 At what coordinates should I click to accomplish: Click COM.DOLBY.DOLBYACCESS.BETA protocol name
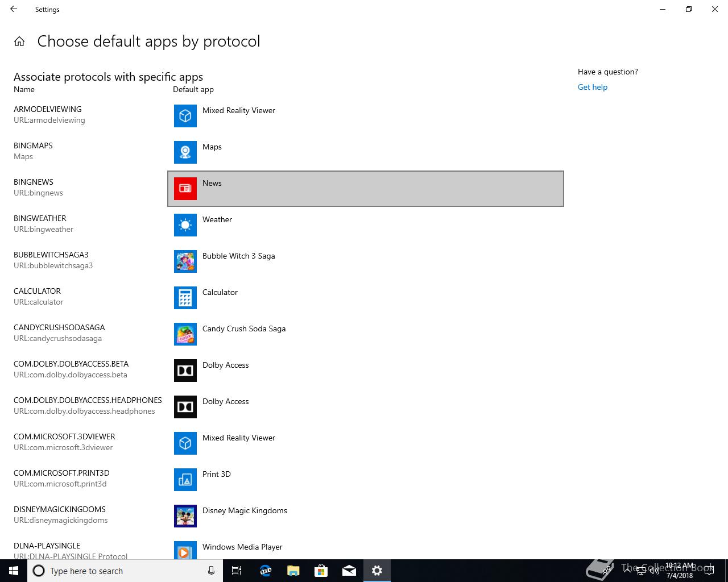click(71, 364)
